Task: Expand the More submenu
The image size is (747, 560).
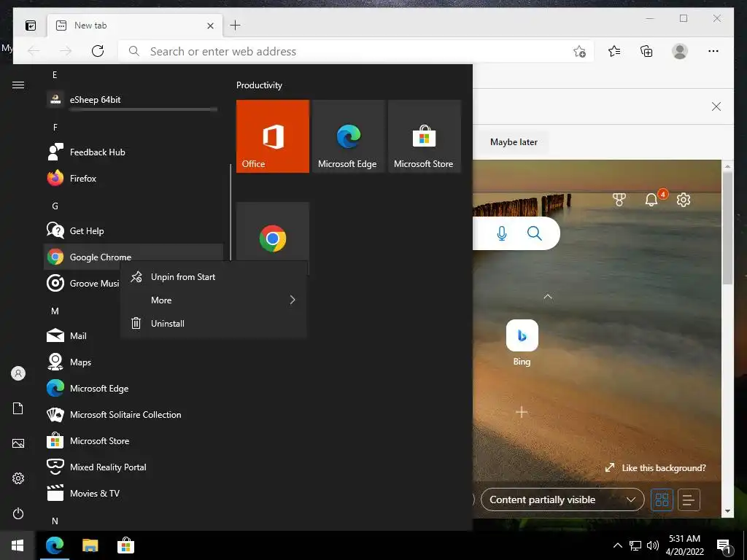Action: tap(214, 300)
